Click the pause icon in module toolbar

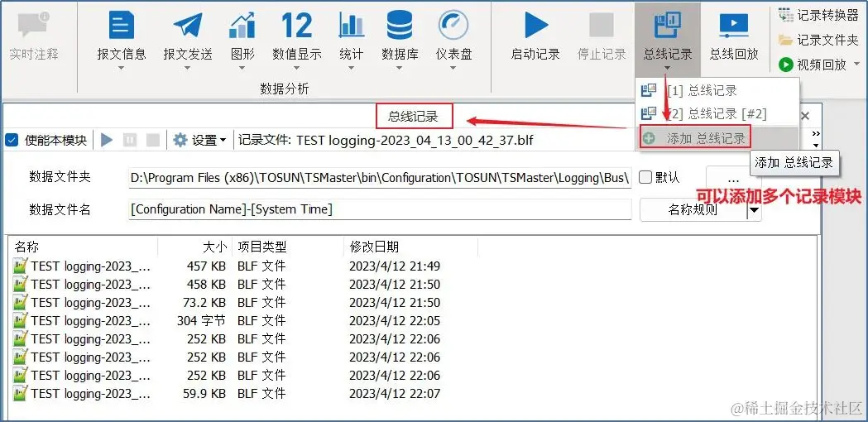pos(130,140)
